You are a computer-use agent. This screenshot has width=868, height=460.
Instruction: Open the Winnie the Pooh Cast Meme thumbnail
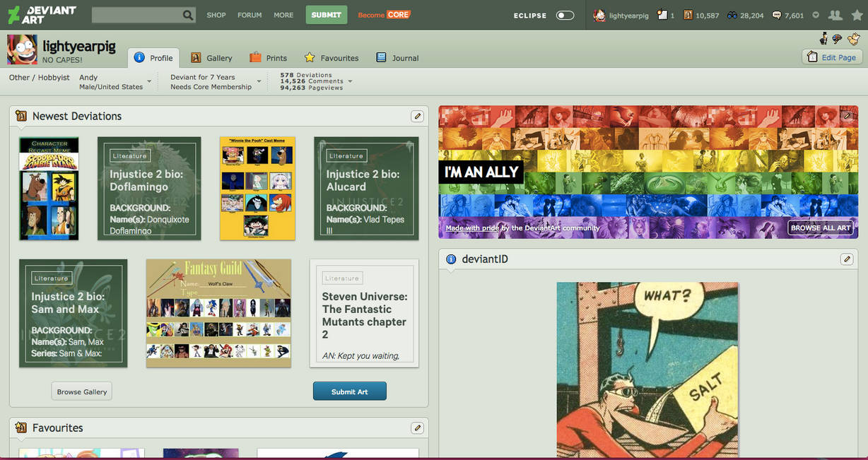(x=257, y=189)
